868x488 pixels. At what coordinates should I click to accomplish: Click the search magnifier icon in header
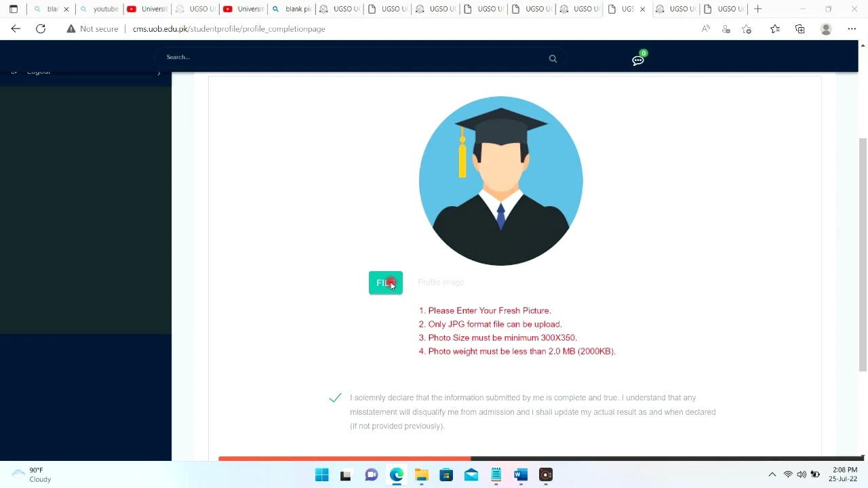(x=553, y=59)
